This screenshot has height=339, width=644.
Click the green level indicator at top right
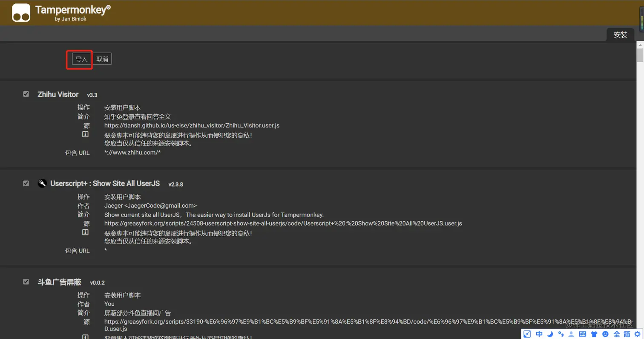click(x=641, y=20)
